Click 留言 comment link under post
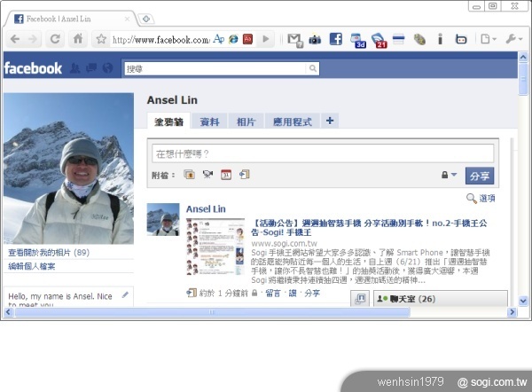Image resolution: width=532 pixels, height=392 pixels. pos(273,294)
